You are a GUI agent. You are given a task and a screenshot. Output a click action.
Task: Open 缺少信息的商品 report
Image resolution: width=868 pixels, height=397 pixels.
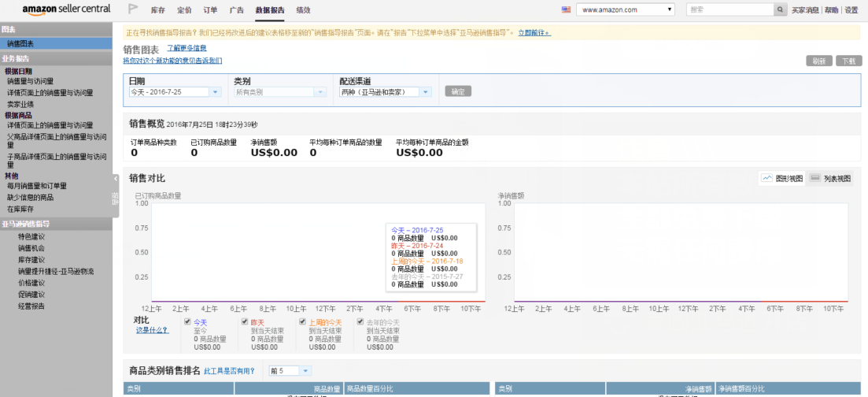click(30, 198)
